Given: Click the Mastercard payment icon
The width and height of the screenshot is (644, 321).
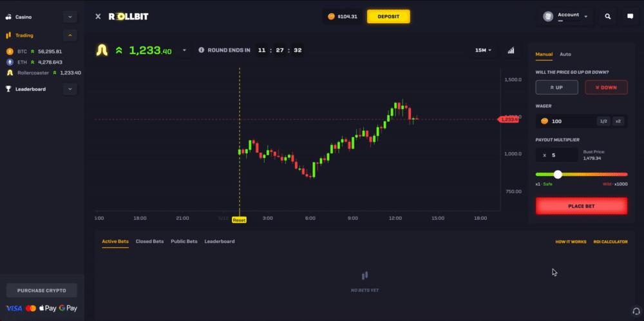Looking at the screenshot, I should tap(31, 308).
